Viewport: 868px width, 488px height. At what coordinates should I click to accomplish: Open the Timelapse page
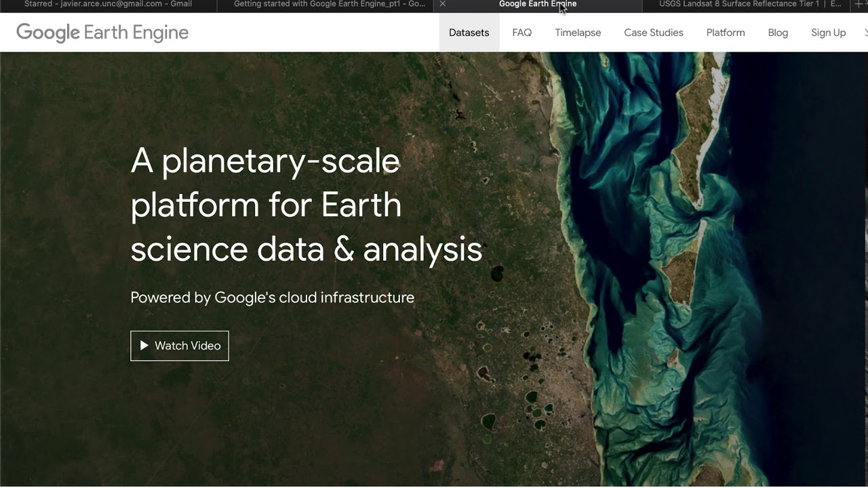tap(578, 33)
